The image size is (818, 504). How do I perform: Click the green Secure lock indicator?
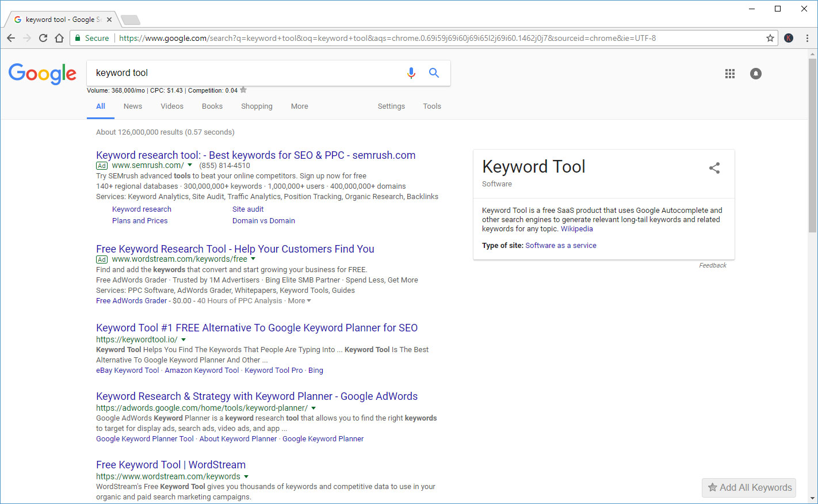point(92,38)
